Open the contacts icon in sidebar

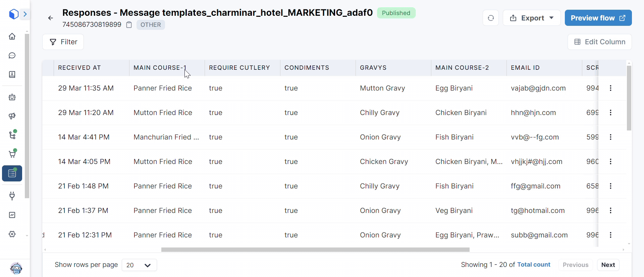[12, 74]
